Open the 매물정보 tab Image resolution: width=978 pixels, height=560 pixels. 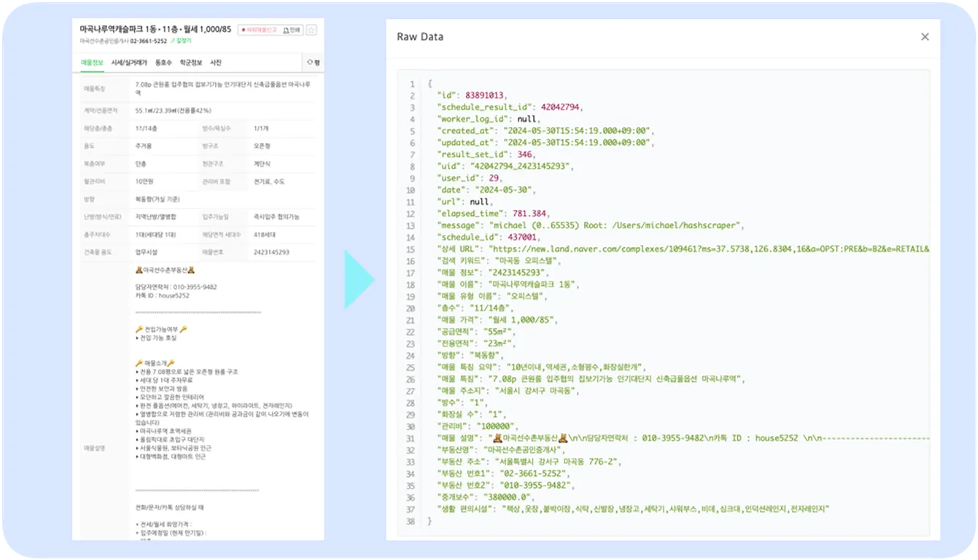click(x=93, y=63)
